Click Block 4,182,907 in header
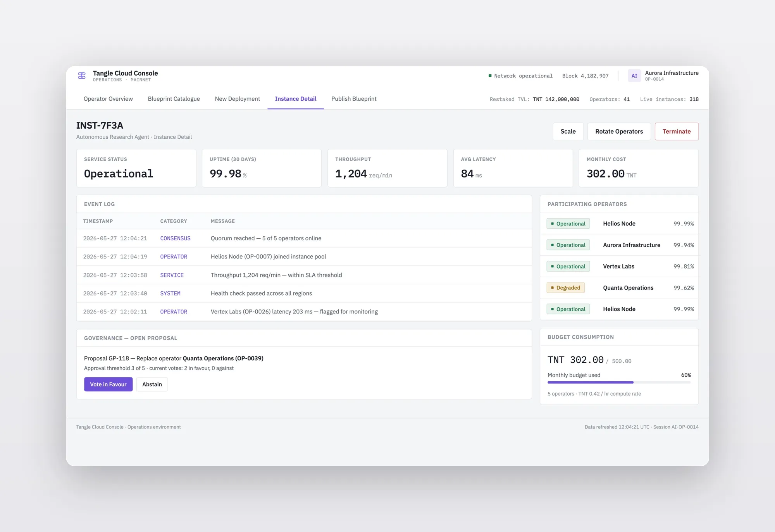 [585, 76]
